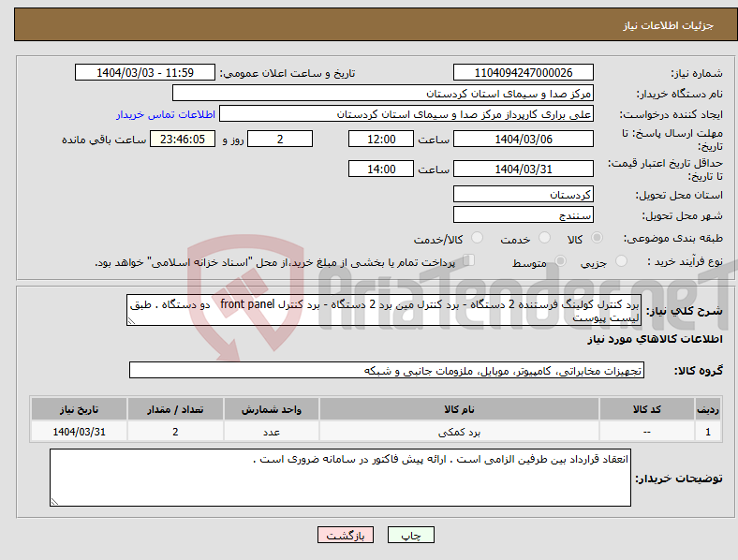This screenshot has width=738, height=560.
Task: Open the buyer contact info link
Action: pos(166,114)
